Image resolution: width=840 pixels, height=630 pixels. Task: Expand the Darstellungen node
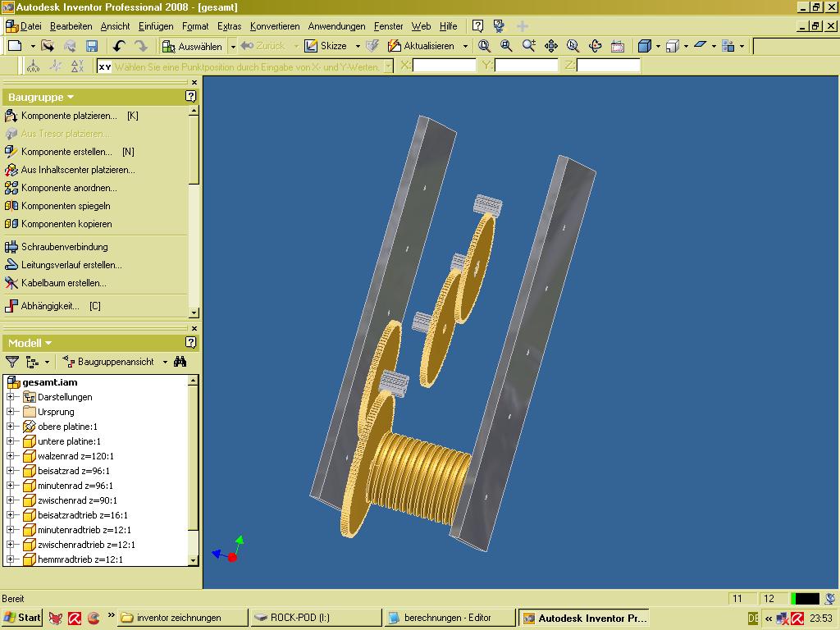click(x=10, y=397)
